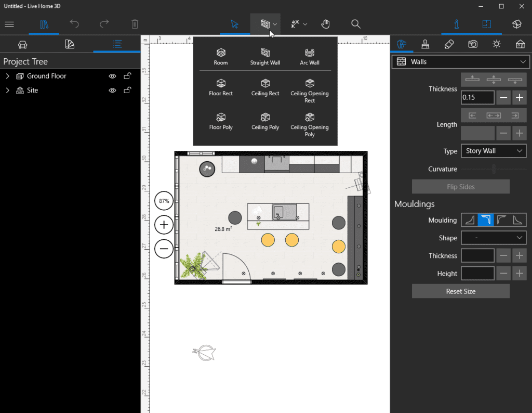Open the moulding Shape dropdown
The width and height of the screenshot is (532, 413).
[494, 238]
